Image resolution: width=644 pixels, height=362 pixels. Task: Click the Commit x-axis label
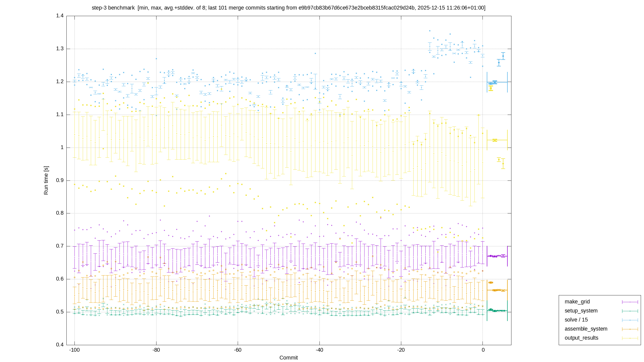(289, 358)
